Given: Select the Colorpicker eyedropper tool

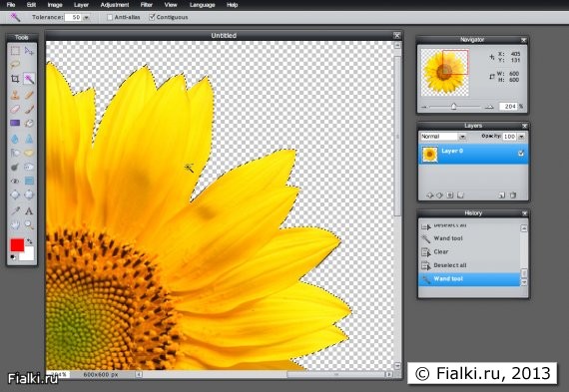Looking at the screenshot, I should click(15, 210).
